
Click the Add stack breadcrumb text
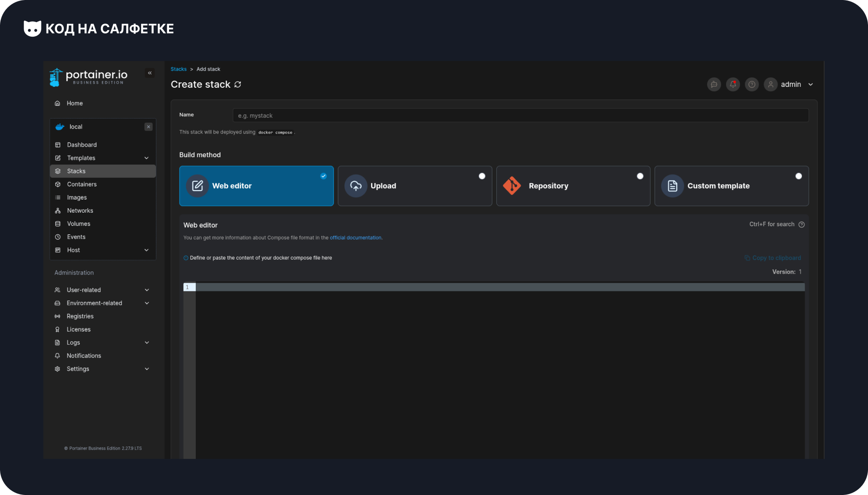(x=208, y=69)
